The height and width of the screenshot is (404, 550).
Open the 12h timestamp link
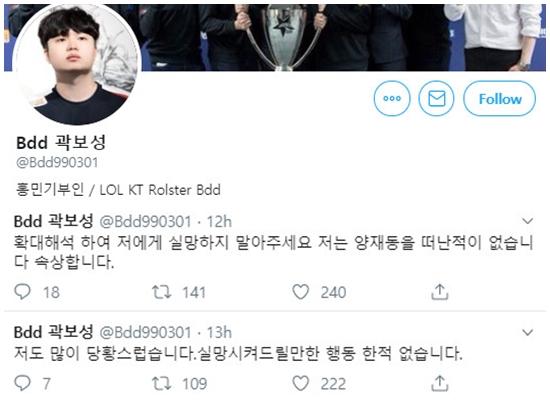pos(219,222)
